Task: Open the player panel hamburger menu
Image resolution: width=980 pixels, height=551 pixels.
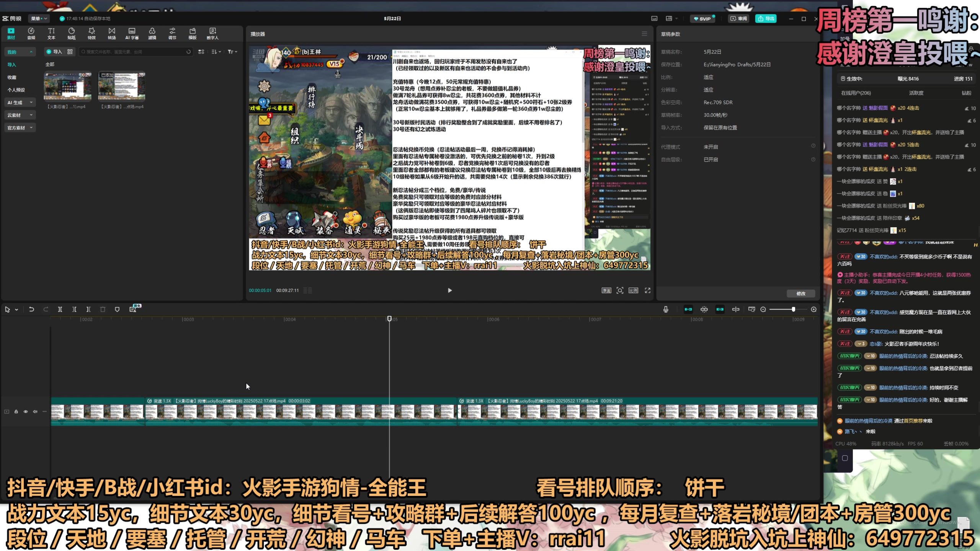Action: click(x=645, y=34)
